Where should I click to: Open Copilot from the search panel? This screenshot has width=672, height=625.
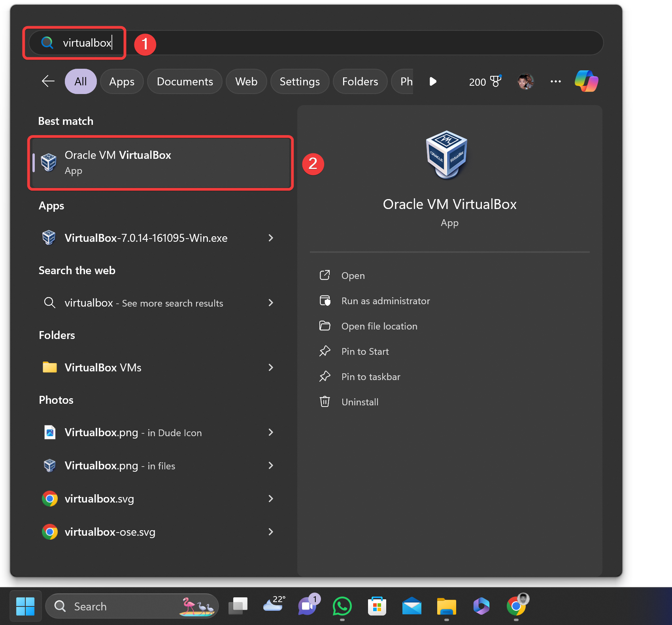pos(587,81)
